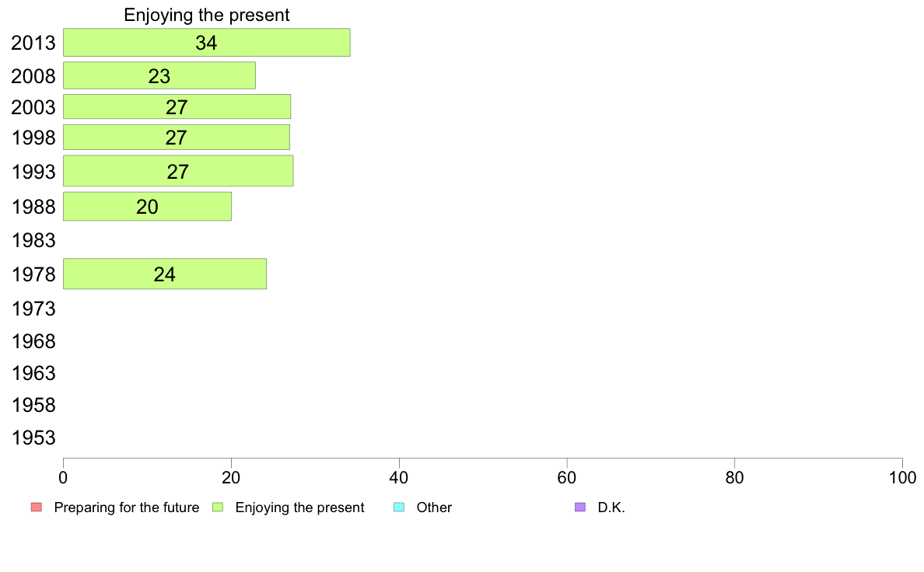Click the red Preparing for the future swatch

pos(37,507)
